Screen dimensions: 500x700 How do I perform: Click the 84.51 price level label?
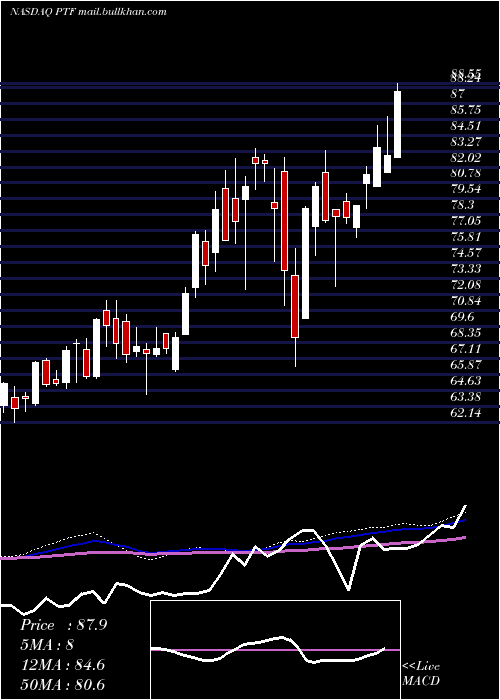(466, 126)
